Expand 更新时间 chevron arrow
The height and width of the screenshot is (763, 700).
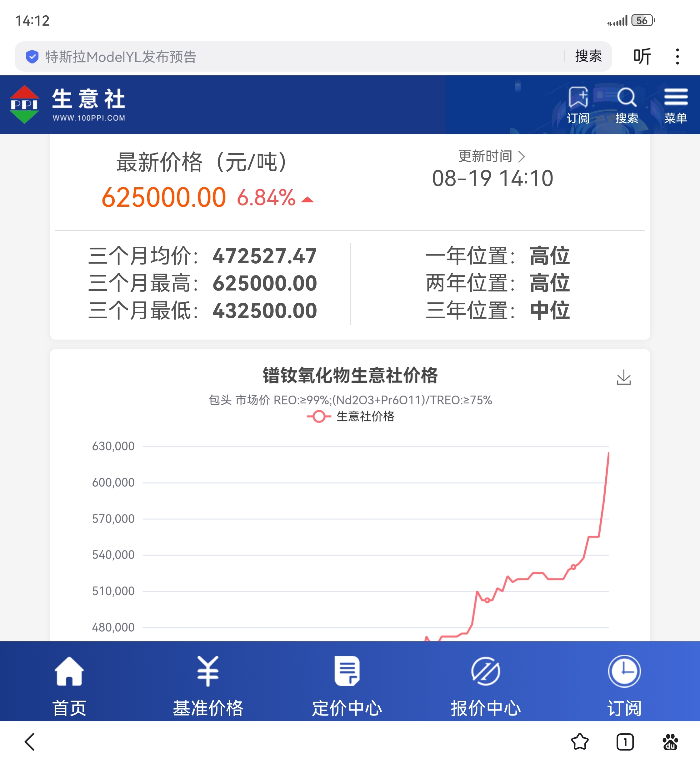pyautogui.click(x=522, y=156)
